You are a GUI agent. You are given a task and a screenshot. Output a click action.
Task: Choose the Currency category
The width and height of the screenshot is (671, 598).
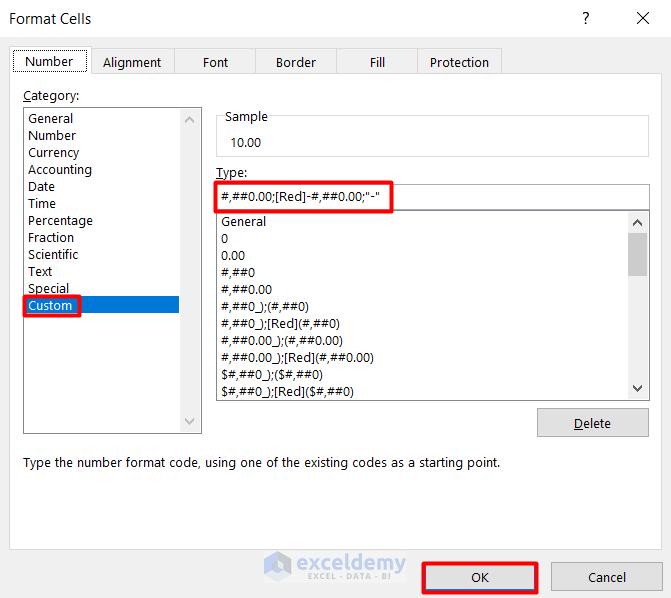[x=102, y=152]
